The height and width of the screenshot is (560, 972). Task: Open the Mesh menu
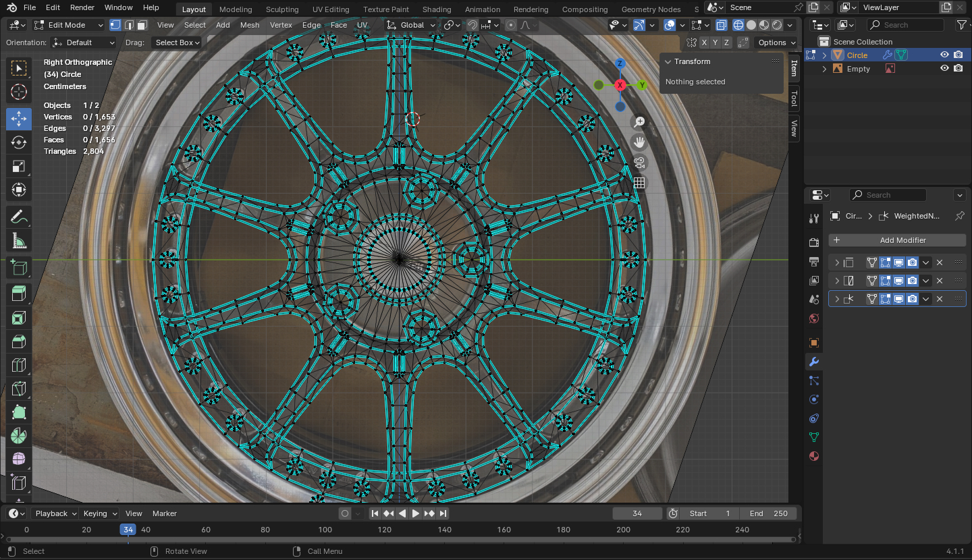pos(250,25)
